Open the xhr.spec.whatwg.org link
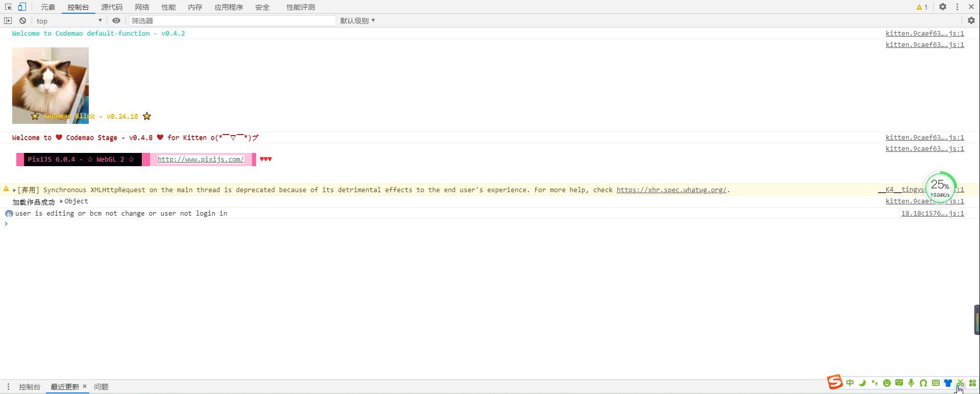Screen dimensions: 980x394 (x=671, y=190)
